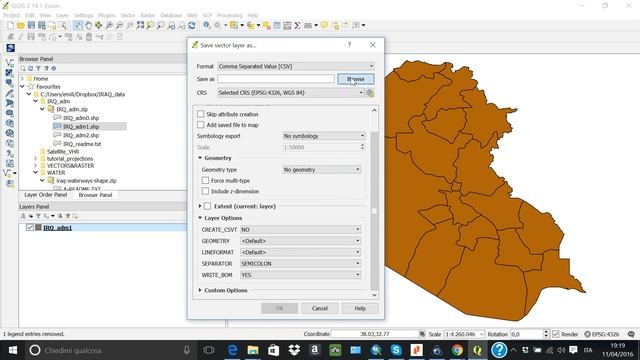Viewport: 640px width, 360px height.
Task: Select the Identify Features tool
Action: (x=207, y=25)
